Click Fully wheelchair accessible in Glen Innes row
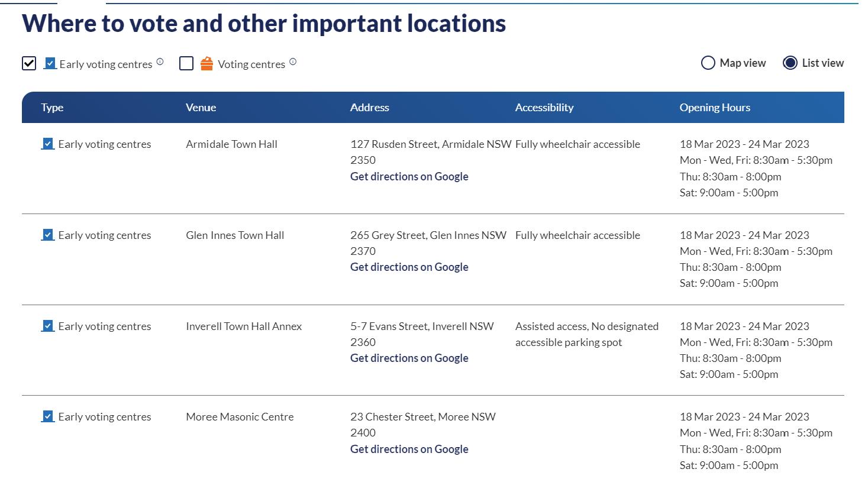868x482 pixels. pyautogui.click(x=577, y=235)
